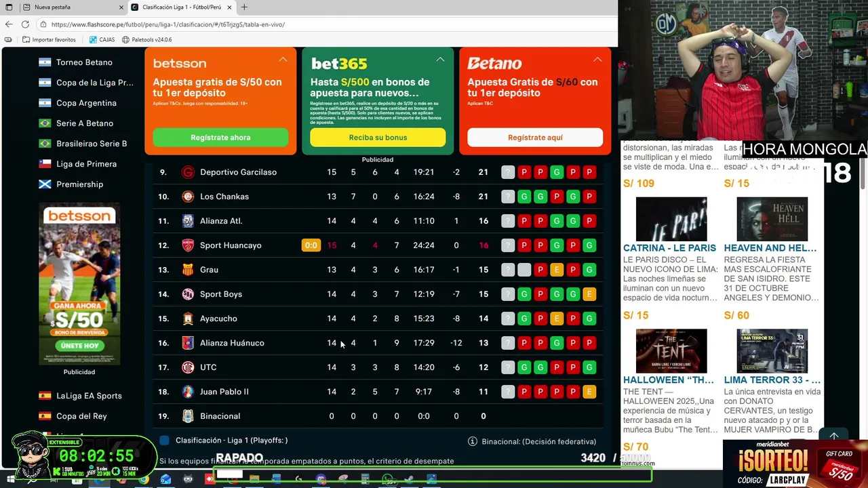Click the Grau team crest

coord(188,270)
